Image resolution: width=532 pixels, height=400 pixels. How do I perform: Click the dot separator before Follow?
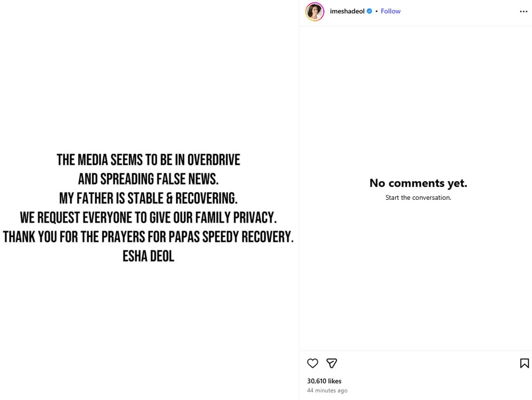[377, 11]
